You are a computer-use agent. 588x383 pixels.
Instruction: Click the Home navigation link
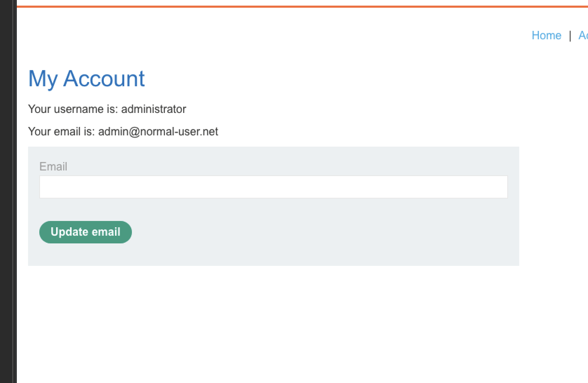point(546,35)
